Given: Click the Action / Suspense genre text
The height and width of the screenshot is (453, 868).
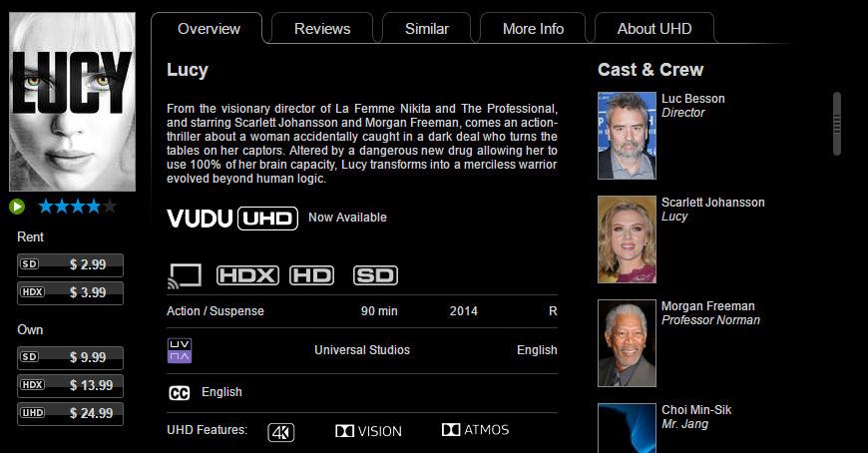Looking at the screenshot, I should [216, 311].
